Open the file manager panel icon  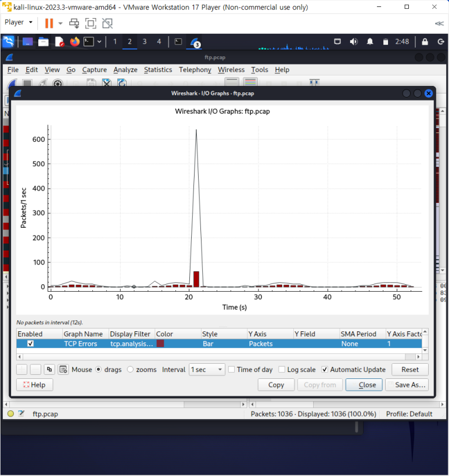point(43,42)
